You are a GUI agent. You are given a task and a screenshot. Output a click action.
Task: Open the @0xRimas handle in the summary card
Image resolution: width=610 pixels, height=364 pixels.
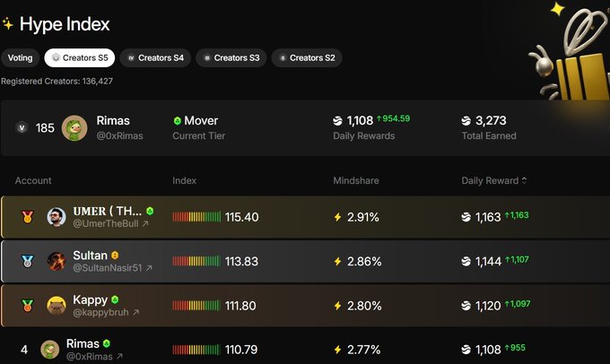click(x=120, y=135)
